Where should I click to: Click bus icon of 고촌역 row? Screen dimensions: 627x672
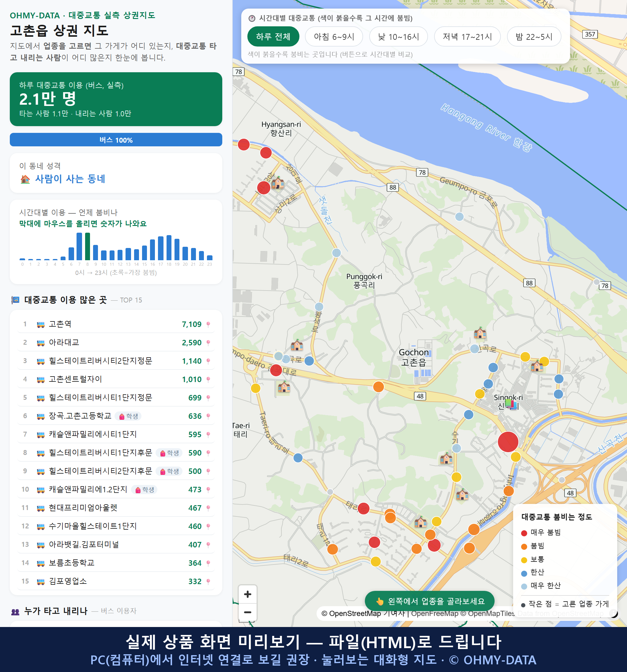[40, 325]
